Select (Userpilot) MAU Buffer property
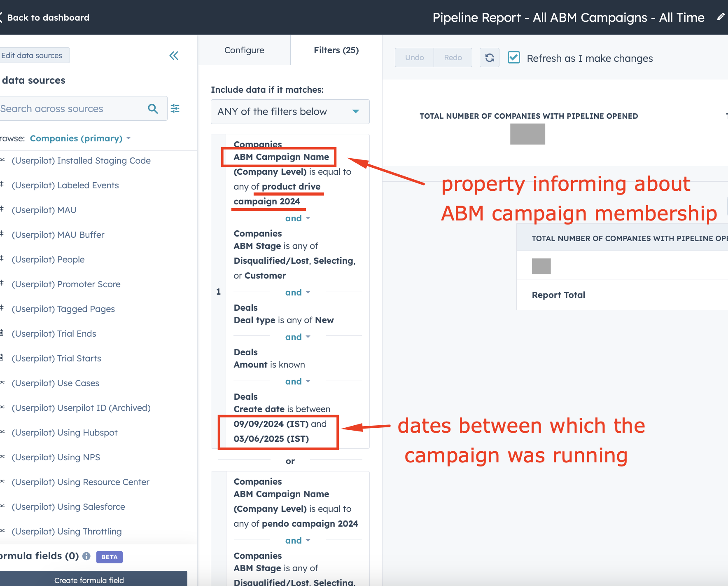Image resolution: width=728 pixels, height=586 pixels. (58, 235)
